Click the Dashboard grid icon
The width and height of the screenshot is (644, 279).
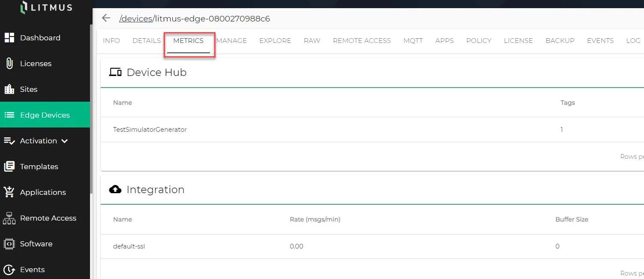(x=9, y=38)
